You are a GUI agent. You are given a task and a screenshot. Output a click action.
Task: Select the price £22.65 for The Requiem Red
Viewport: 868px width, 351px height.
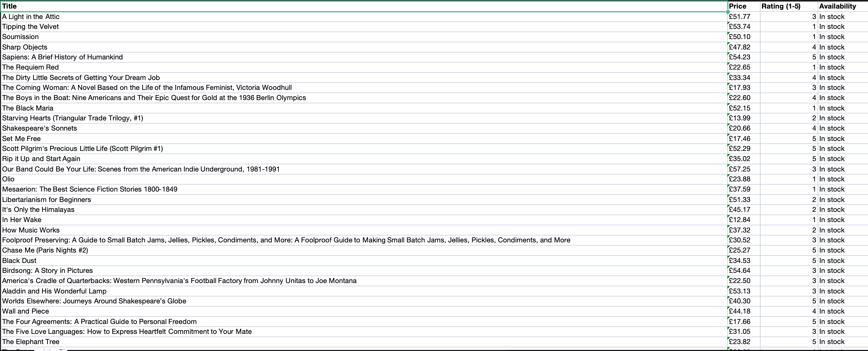[x=744, y=67]
